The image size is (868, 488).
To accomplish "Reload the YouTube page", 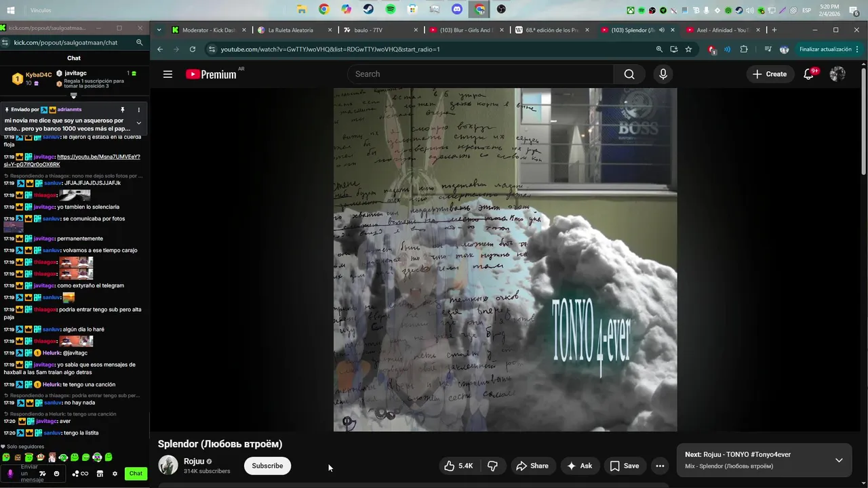I will [193, 49].
